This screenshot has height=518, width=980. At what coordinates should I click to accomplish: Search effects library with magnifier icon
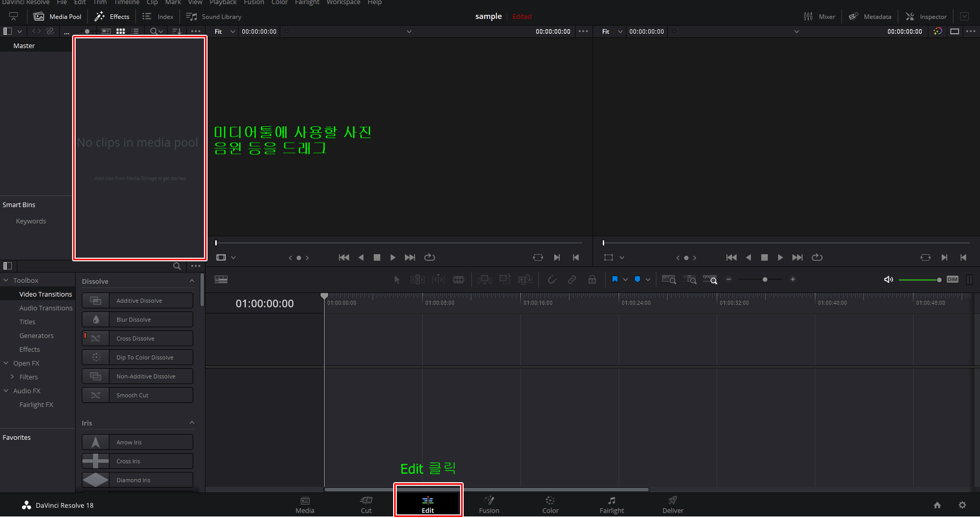pyautogui.click(x=177, y=266)
